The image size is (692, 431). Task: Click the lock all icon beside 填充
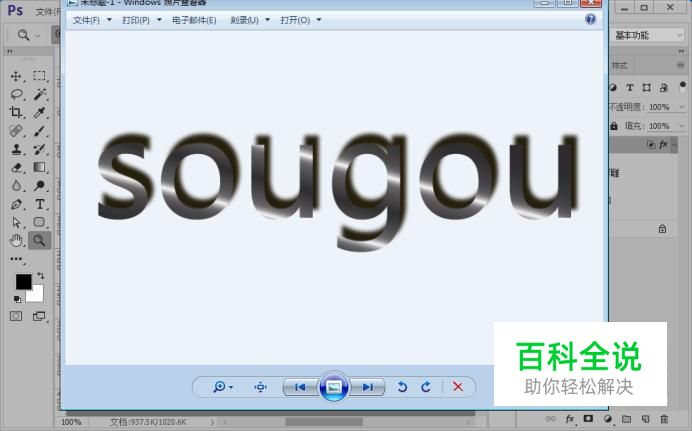tap(614, 126)
